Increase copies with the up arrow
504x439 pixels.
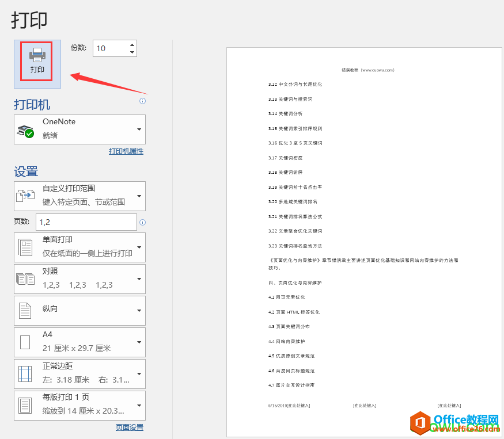coord(132,44)
